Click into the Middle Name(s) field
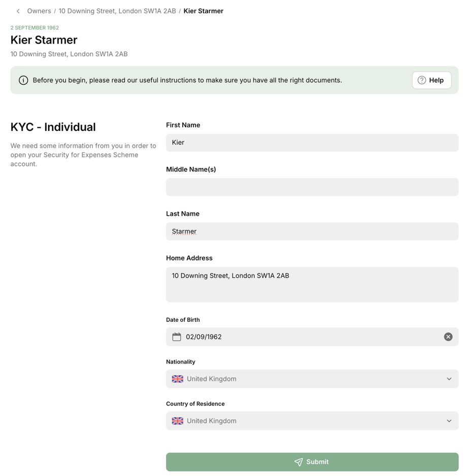The height and width of the screenshot is (476, 467). [x=312, y=187]
